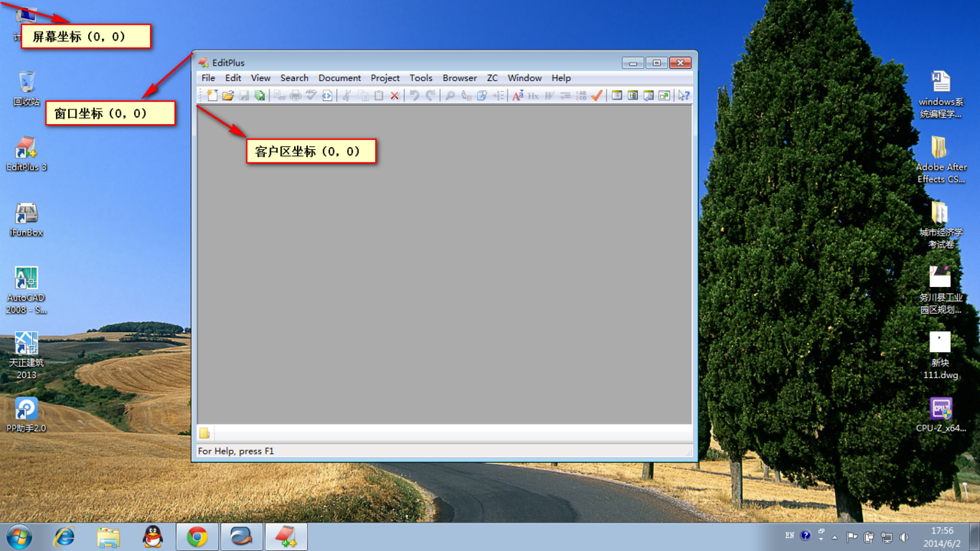The width and height of the screenshot is (980, 551).
Task: Click the Redo arrow in the toolbar
Action: click(430, 96)
